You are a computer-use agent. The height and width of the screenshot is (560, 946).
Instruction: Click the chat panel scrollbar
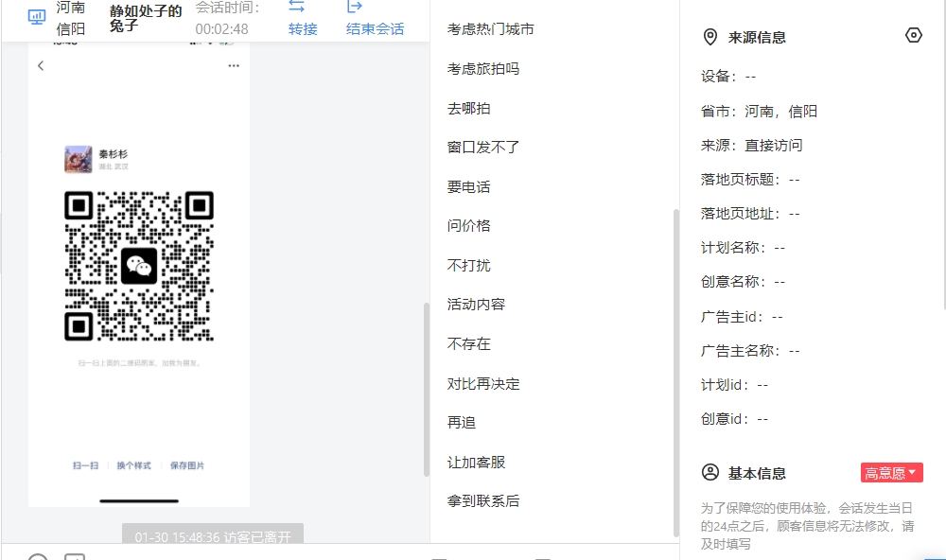pyautogui.click(x=427, y=389)
